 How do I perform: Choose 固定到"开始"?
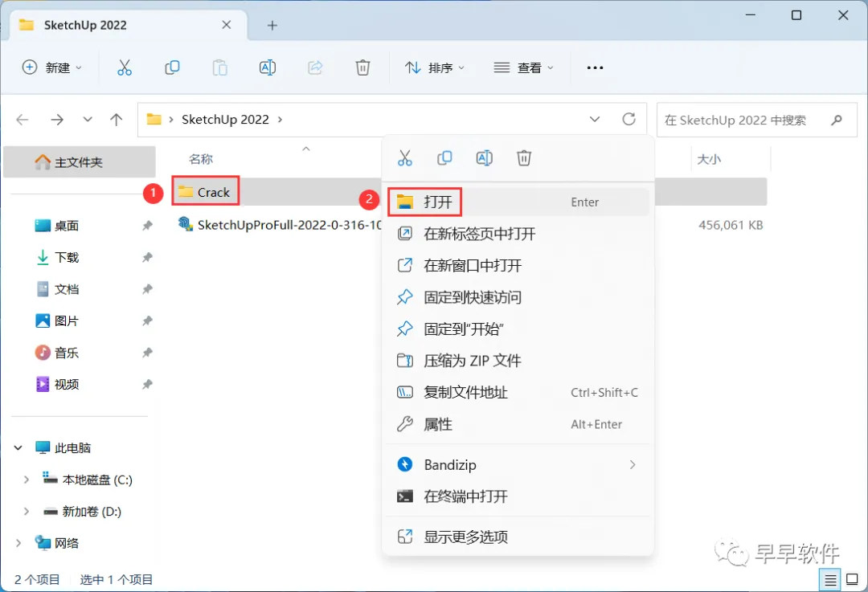pyautogui.click(x=518, y=329)
